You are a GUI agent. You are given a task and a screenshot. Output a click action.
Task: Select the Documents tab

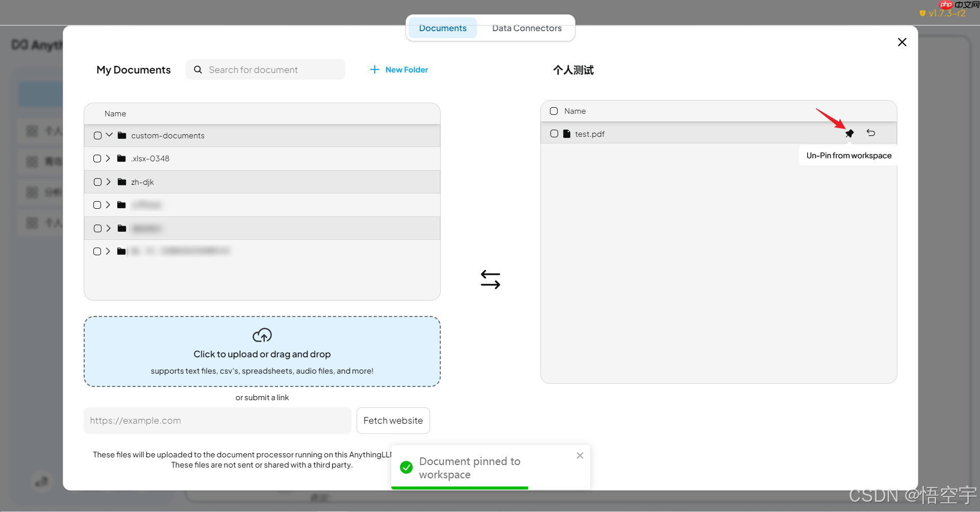pyautogui.click(x=442, y=28)
